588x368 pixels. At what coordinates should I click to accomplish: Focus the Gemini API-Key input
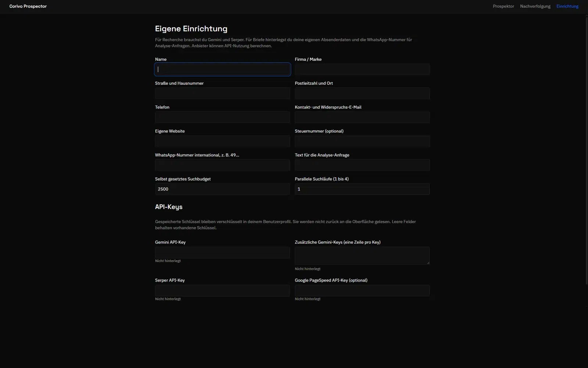click(222, 252)
